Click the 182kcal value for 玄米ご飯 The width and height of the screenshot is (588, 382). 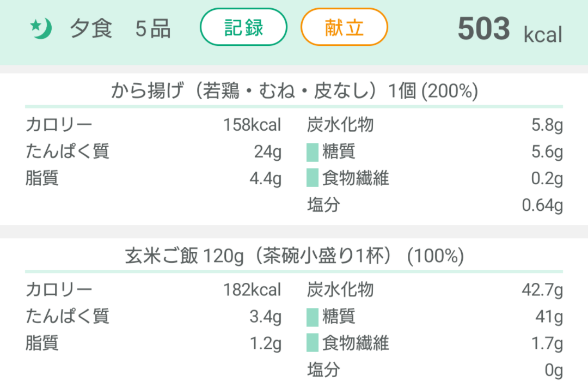252,290
